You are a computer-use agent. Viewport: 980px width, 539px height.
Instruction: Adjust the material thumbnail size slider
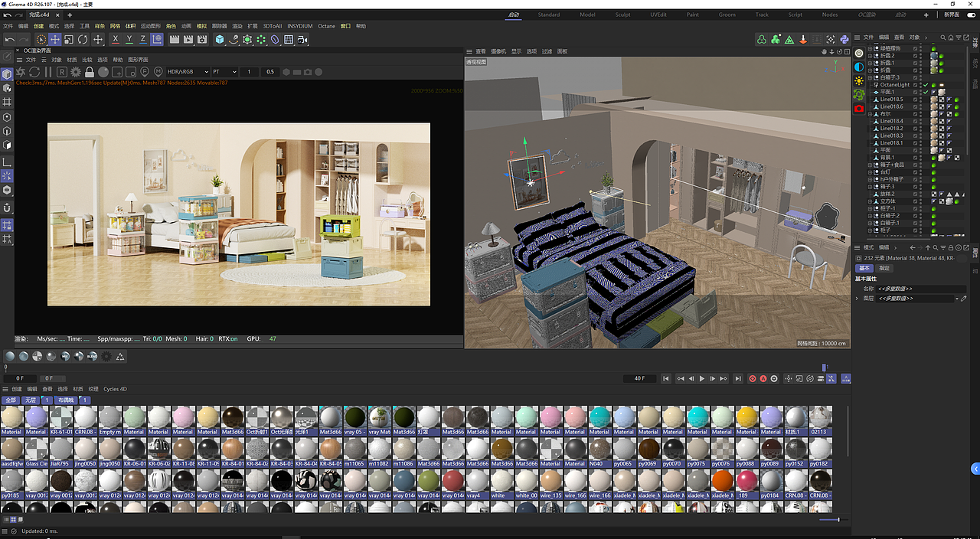tap(834, 520)
